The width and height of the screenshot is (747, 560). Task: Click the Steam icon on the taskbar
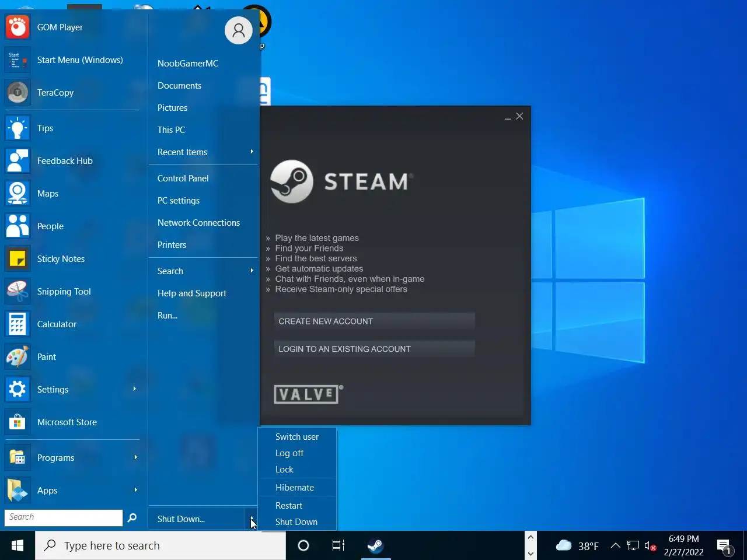375,545
